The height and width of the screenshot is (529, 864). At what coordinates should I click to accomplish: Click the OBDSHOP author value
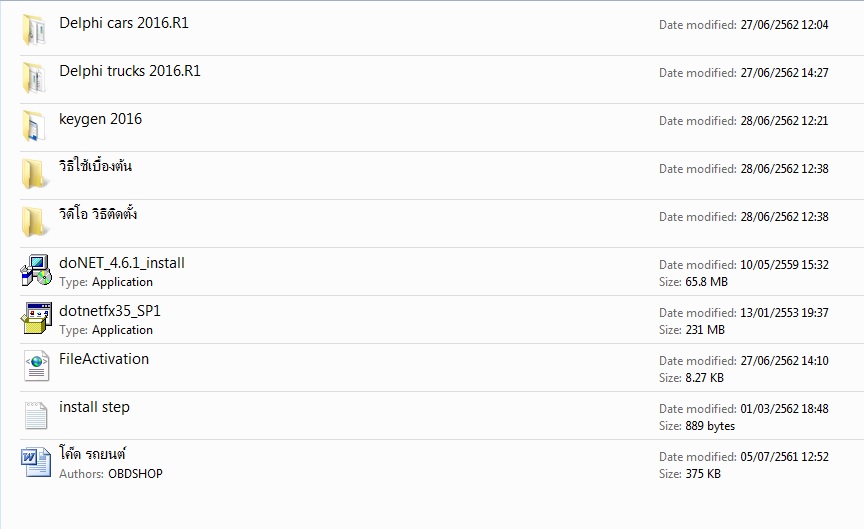point(135,474)
